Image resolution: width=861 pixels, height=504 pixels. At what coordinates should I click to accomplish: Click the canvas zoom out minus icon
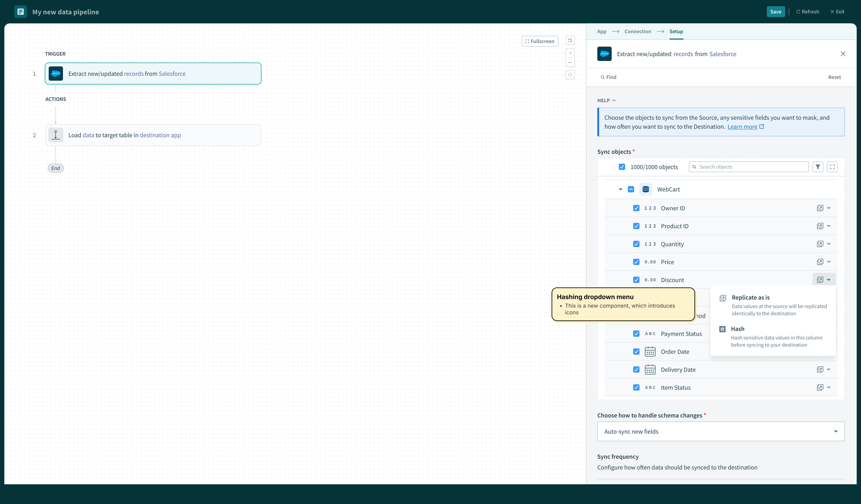click(570, 63)
